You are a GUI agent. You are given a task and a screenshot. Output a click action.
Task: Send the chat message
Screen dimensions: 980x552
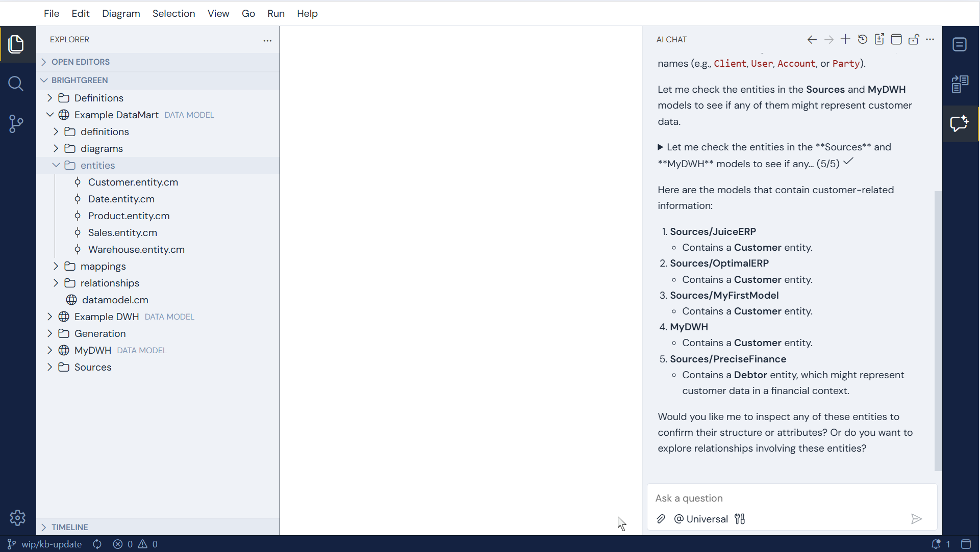click(x=916, y=519)
